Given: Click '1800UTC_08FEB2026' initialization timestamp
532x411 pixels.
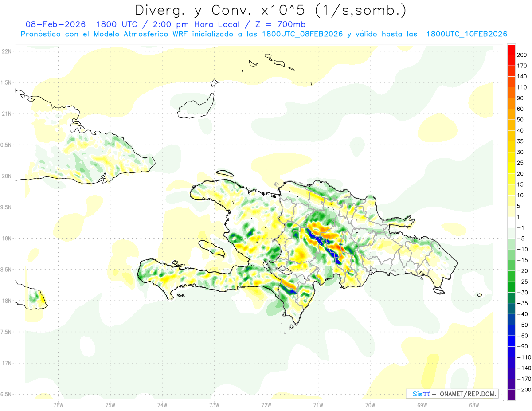Looking at the screenshot, I should coord(302,34).
